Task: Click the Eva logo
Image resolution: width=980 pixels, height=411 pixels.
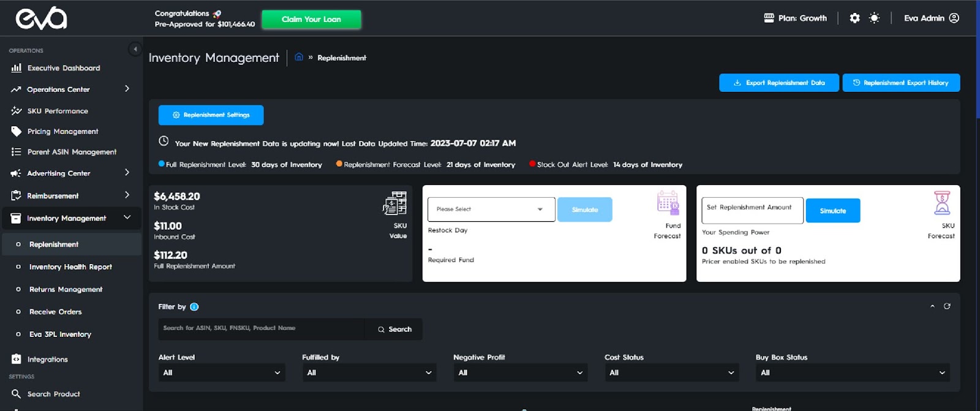Action: click(x=41, y=18)
